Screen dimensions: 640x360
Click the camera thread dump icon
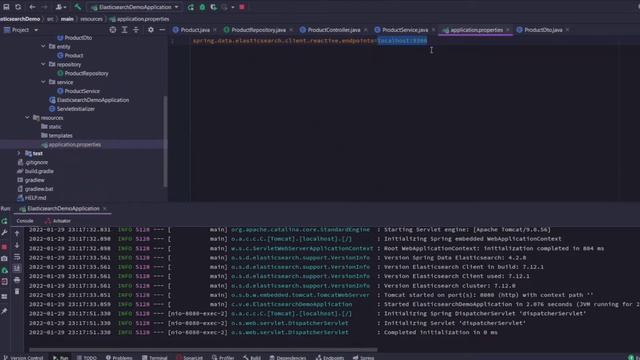(x=4, y=258)
